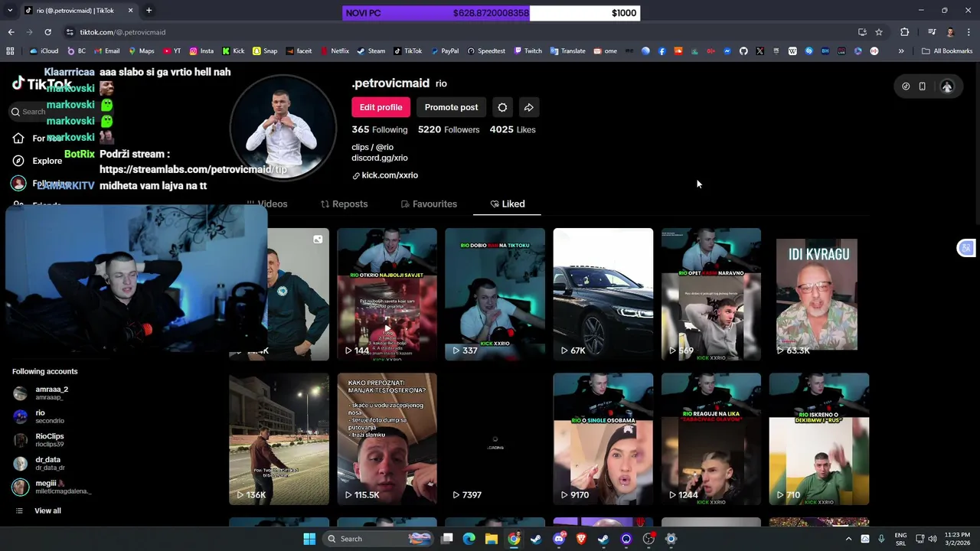This screenshot has height=551, width=980.
Task: Click the Windows Start button
Action: click(x=309, y=539)
